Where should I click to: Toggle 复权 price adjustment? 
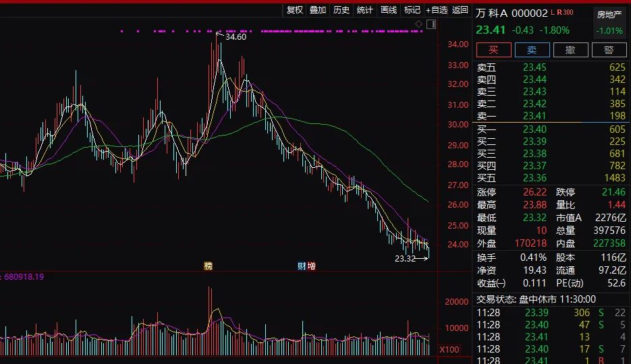point(295,9)
